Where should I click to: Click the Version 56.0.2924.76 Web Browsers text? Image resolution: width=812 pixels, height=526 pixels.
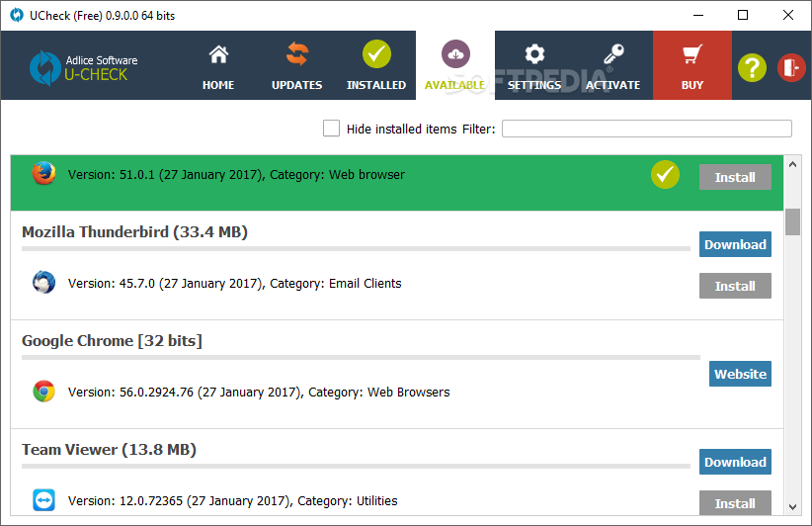coord(259,393)
